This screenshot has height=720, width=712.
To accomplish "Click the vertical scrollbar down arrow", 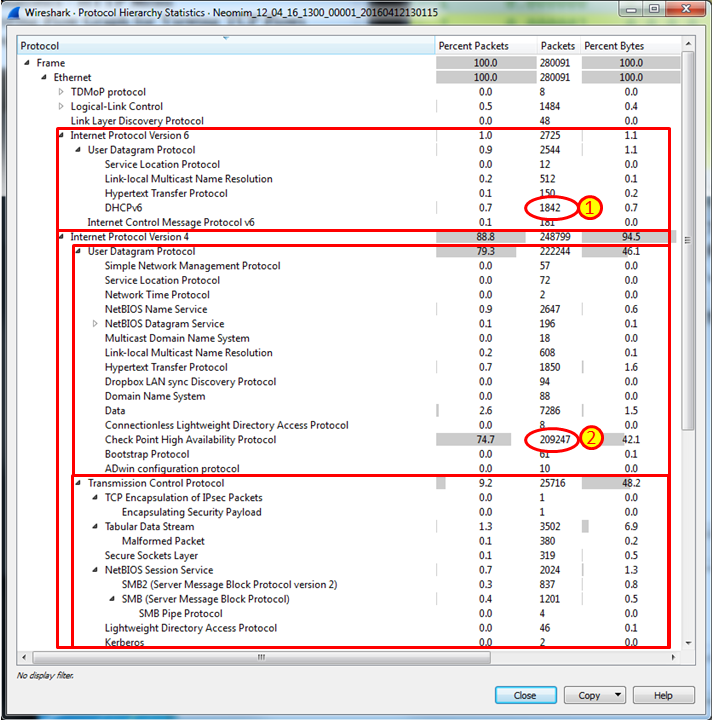I will pyautogui.click(x=688, y=643).
